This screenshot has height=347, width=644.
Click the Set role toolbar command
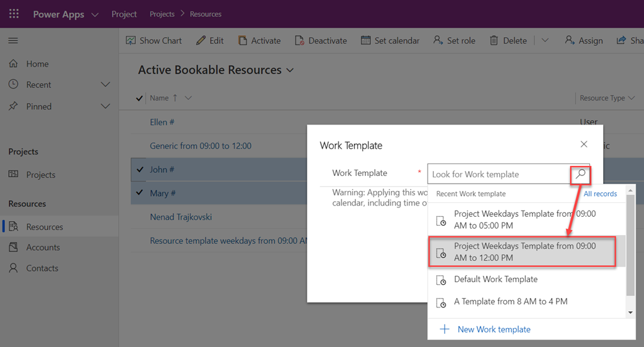click(x=454, y=41)
